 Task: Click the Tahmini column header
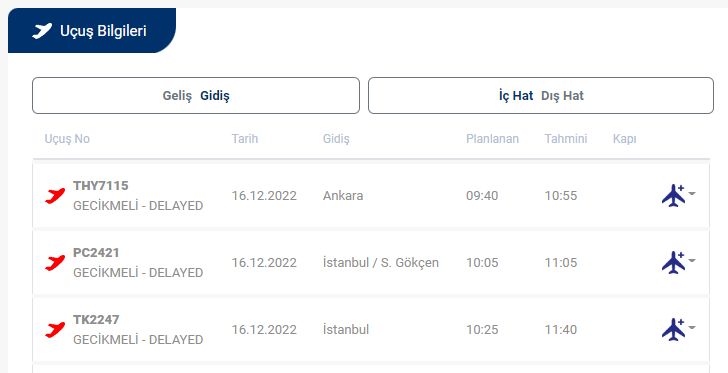click(x=566, y=138)
